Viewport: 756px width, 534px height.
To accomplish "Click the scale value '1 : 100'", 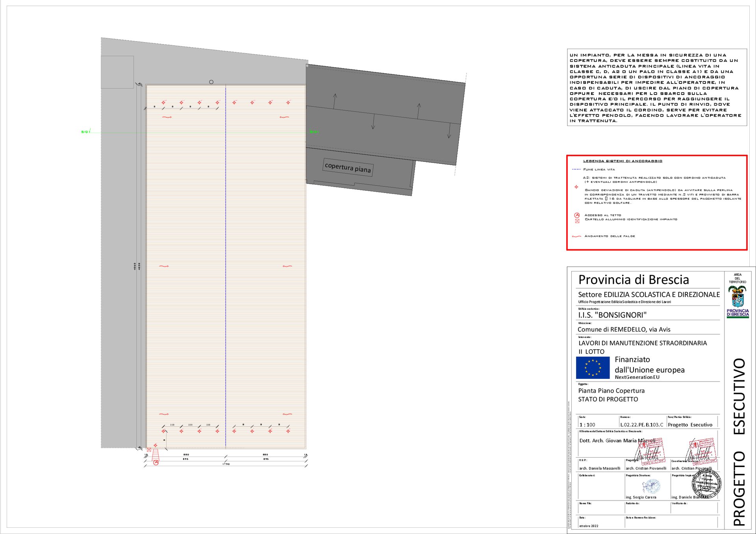I will (587, 425).
